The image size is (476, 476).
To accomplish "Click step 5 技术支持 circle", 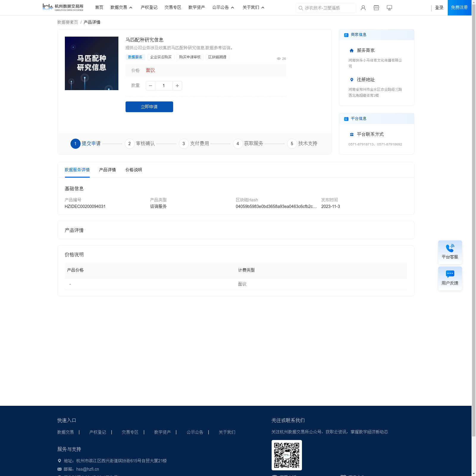I will [x=292, y=144].
